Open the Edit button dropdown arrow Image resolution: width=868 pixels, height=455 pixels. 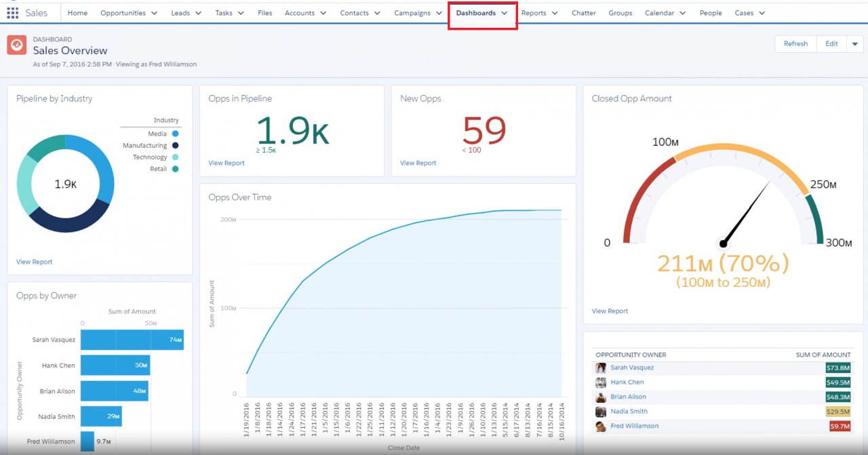click(855, 43)
